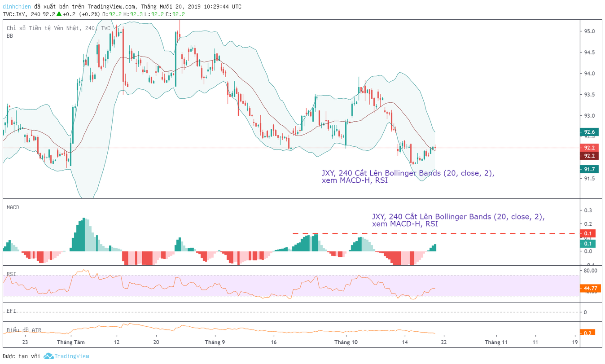Click the green up-arrow price change icon

coord(59,14)
